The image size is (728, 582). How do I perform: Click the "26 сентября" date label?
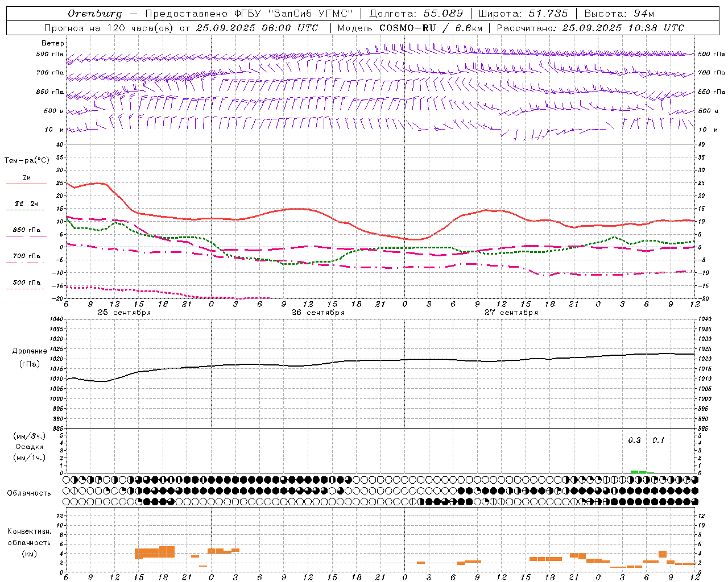point(318,312)
